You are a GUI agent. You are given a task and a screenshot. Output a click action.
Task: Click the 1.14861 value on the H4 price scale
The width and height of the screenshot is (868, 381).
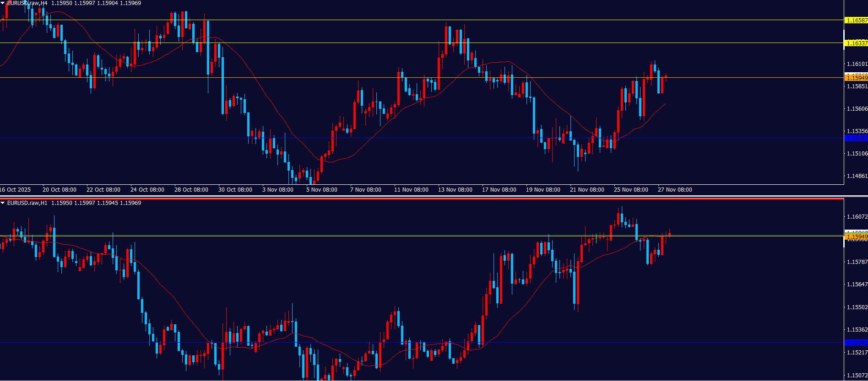(857, 176)
